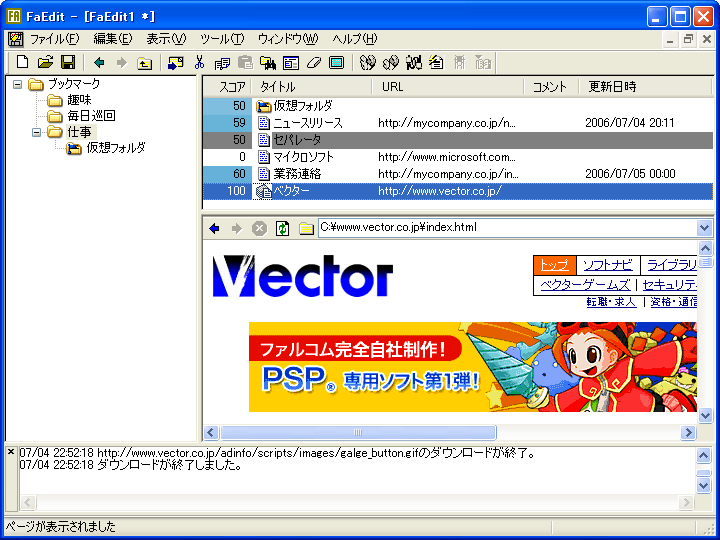
Task: Open the address bar dropdown arrow
Action: point(704,227)
